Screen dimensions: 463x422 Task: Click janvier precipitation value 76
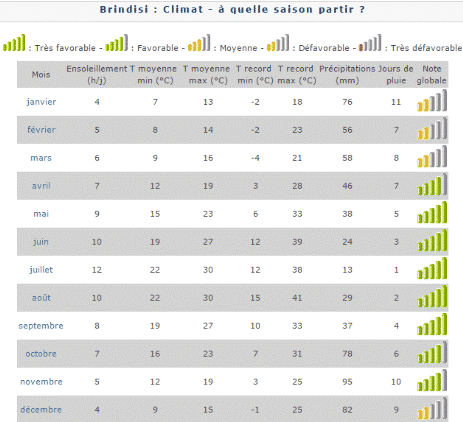pos(347,102)
